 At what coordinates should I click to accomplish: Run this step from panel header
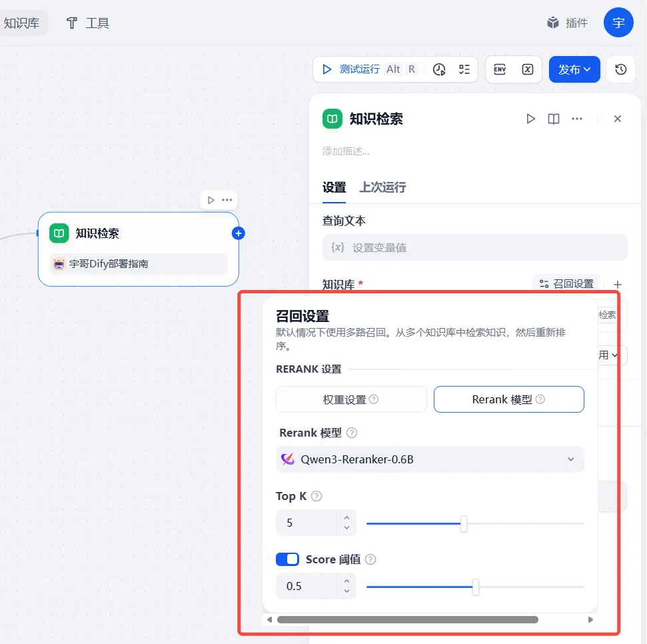[530, 119]
